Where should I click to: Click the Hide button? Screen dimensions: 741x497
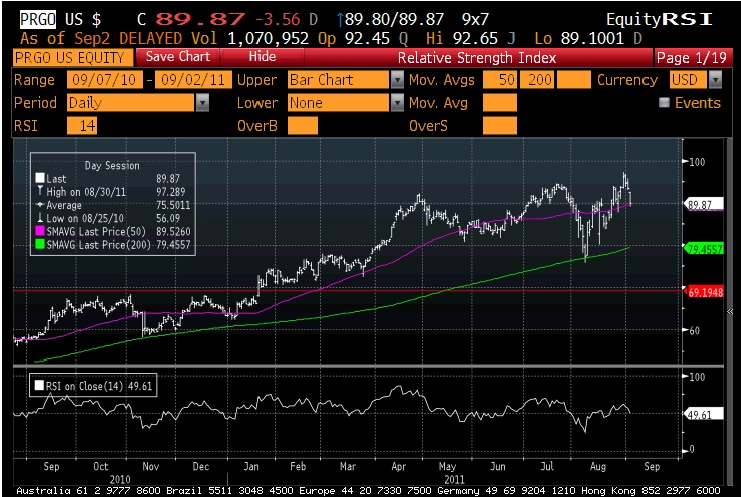point(262,57)
